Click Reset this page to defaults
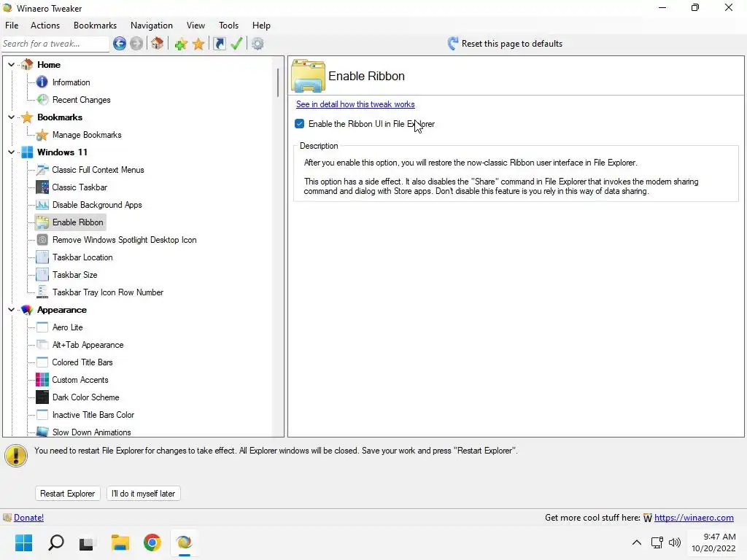Screen dimensions: 747x560 505,44
